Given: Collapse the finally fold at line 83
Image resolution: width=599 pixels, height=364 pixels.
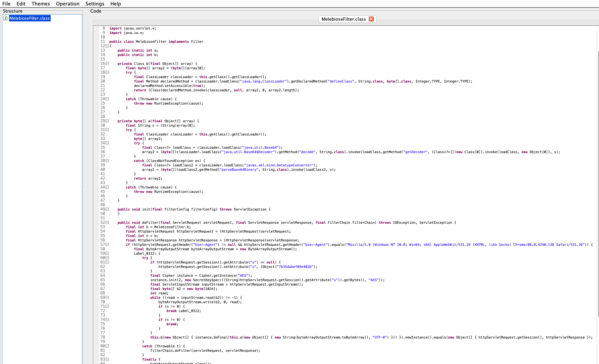Looking at the screenshot, I should point(107,359).
